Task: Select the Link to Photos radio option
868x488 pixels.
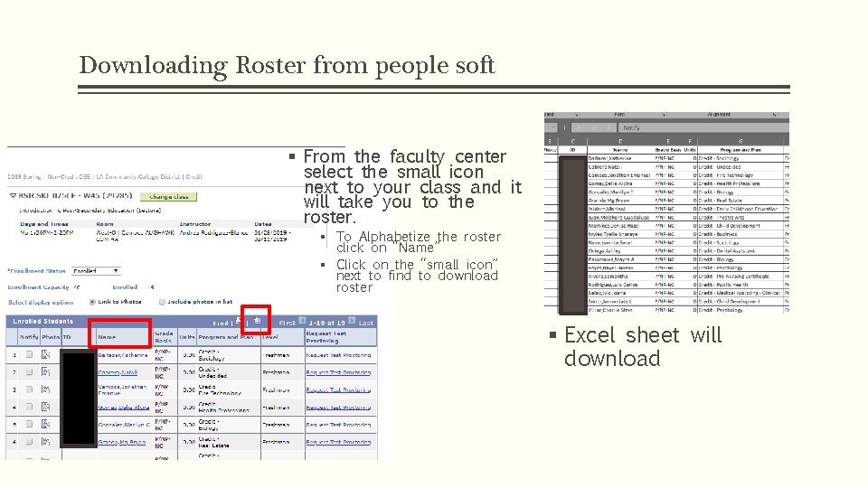Action: 92,302
